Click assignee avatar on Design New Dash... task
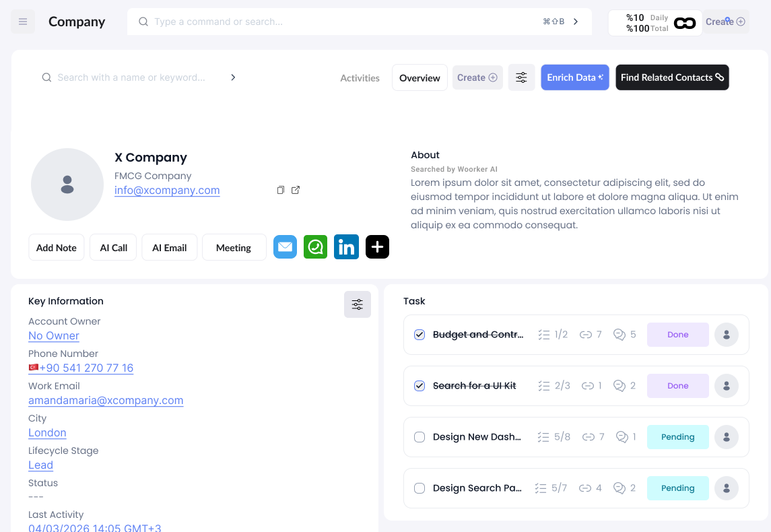This screenshot has height=532, width=771. pos(727,437)
